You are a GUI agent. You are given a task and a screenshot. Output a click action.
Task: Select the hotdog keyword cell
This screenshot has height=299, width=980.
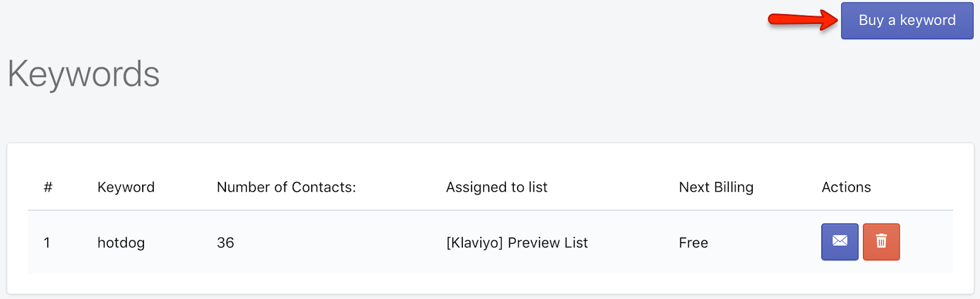pyautogui.click(x=121, y=243)
